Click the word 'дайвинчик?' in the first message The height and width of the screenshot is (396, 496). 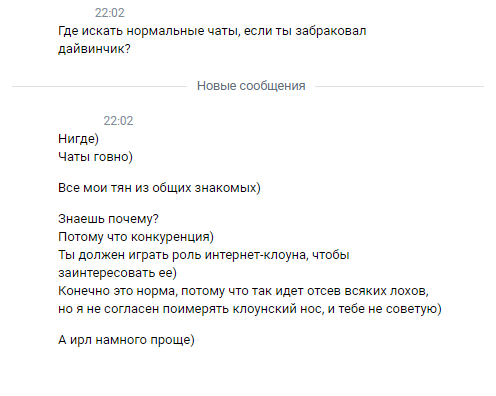coord(94,49)
